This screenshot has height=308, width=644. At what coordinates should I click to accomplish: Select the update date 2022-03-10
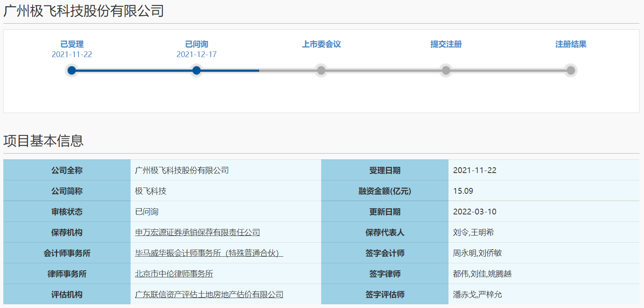pos(475,212)
